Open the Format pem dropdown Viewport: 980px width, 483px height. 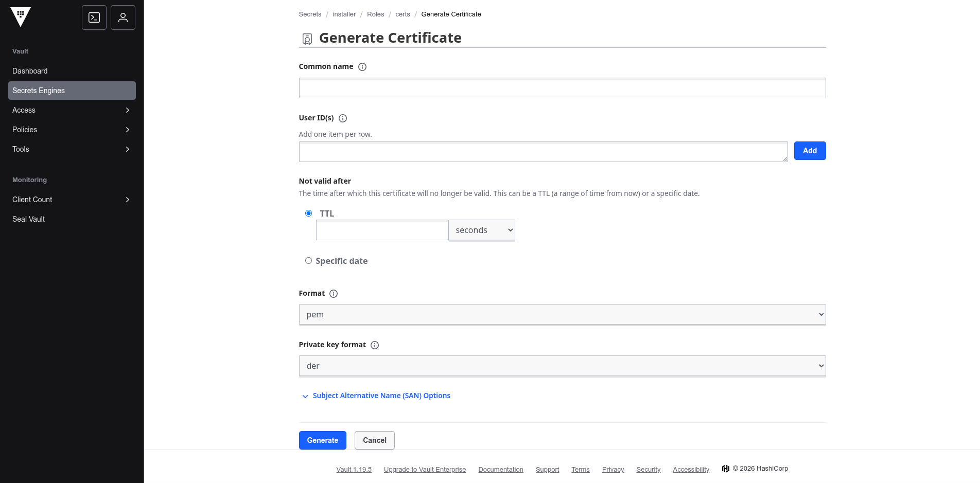[562, 315]
